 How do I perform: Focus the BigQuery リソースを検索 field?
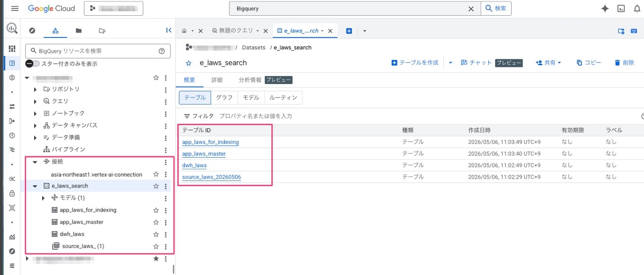(x=98, y=51)
